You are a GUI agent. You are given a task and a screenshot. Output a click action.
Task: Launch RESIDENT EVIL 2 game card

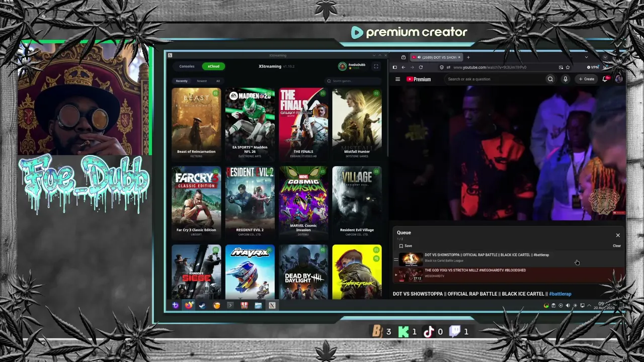(x=250, y=203)
